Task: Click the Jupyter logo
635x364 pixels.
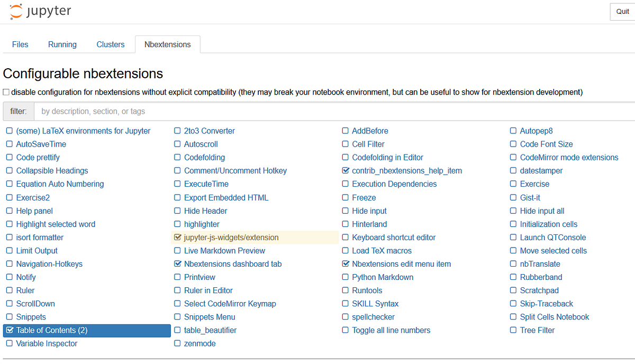Action: (40, 11)
